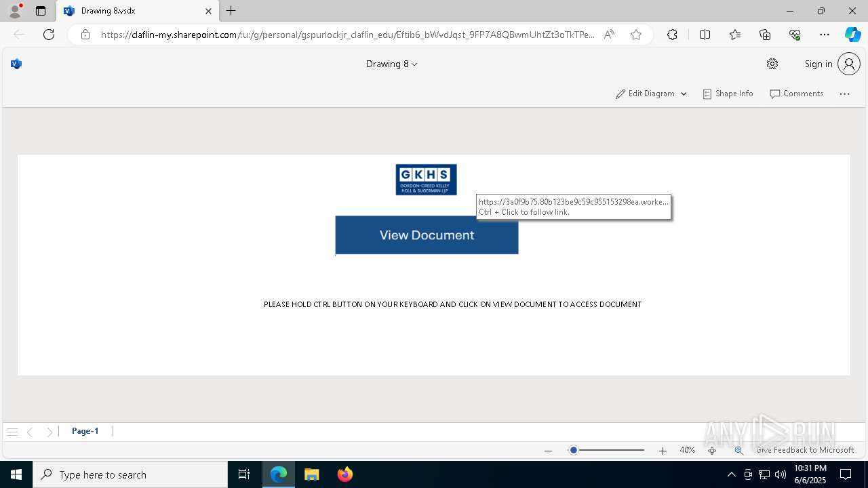Click the GKHS logo image

426,180
